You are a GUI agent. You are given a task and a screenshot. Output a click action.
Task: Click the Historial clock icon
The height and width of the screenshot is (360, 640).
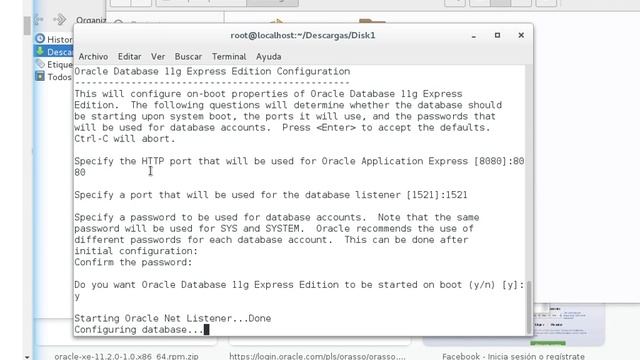40,39
